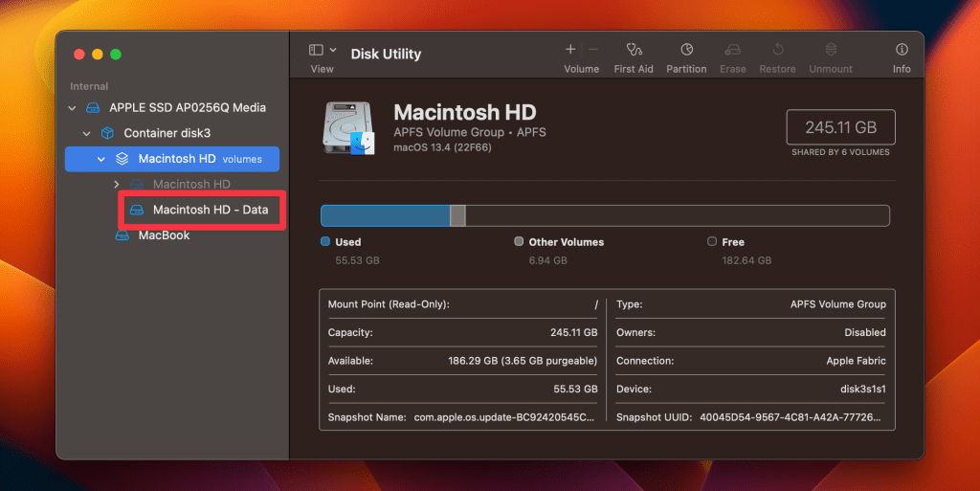Select Macintosh HD - Data volume
Screen dimensions: 980x491
pyautogui.click(x=210, y=210)
